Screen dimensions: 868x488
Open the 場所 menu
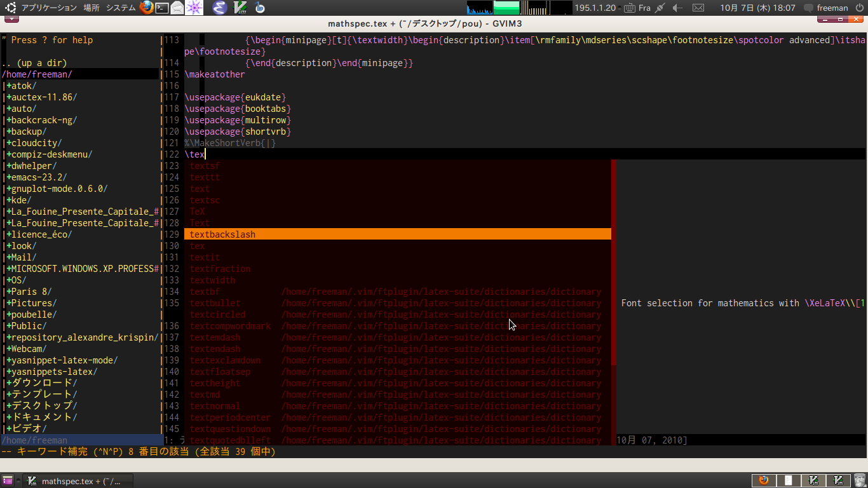(x=92, y=8)
